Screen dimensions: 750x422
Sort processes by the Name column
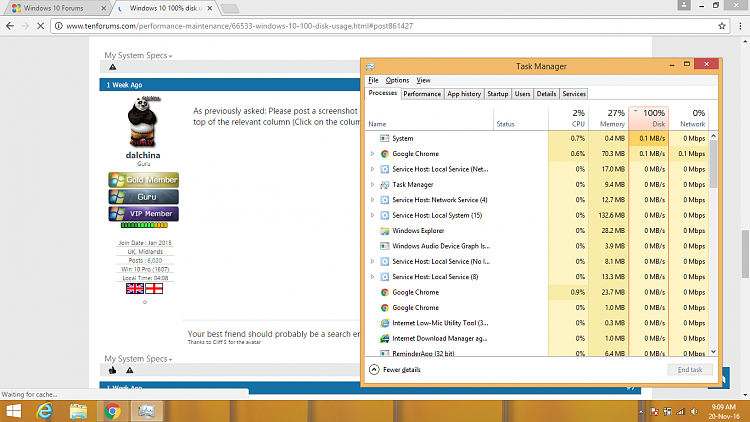coord(429,118)
